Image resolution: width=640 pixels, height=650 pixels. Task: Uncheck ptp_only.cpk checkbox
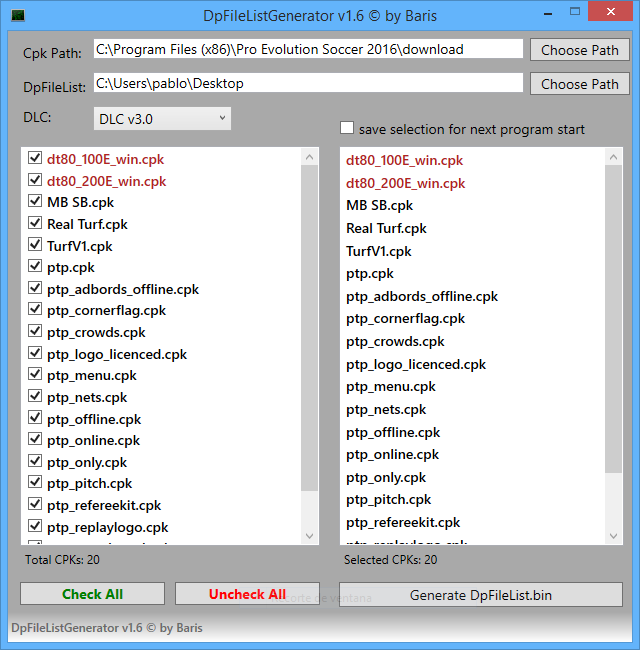tap(35, 461)
